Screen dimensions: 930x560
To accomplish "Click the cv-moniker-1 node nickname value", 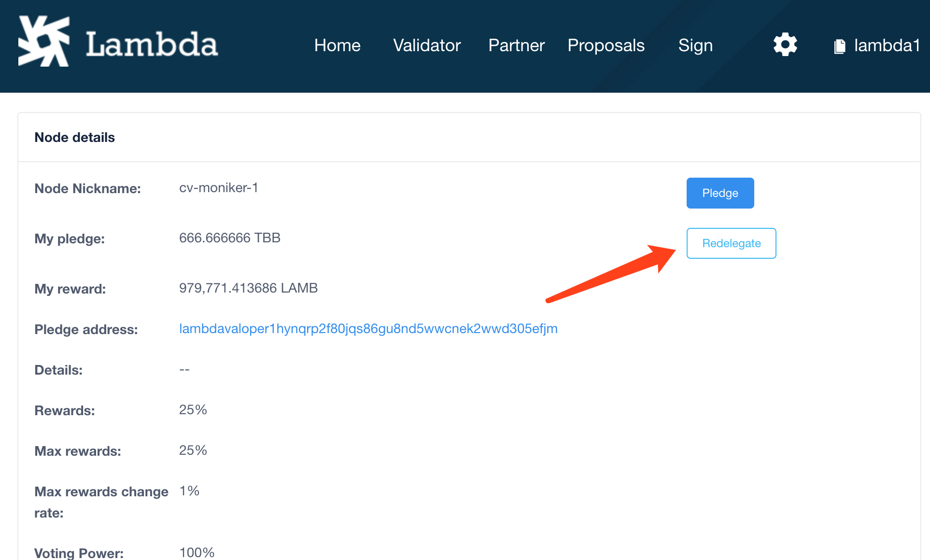I will pos(218,188).
